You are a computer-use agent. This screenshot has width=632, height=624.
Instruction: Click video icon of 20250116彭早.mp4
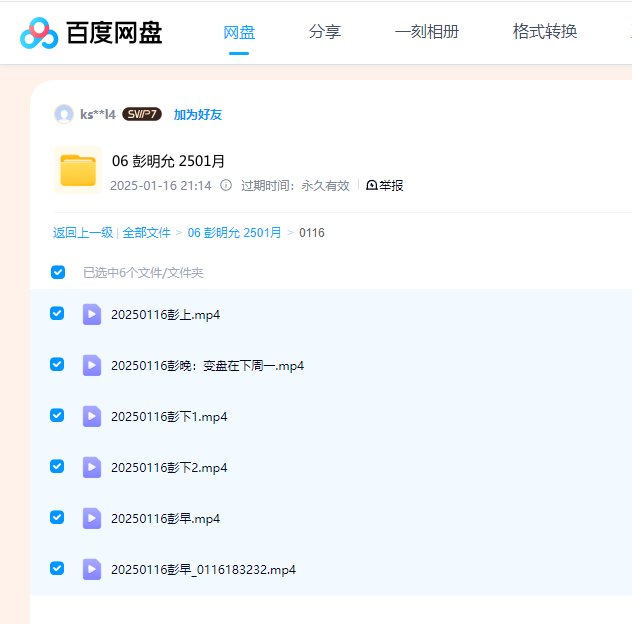click(92, 518)
